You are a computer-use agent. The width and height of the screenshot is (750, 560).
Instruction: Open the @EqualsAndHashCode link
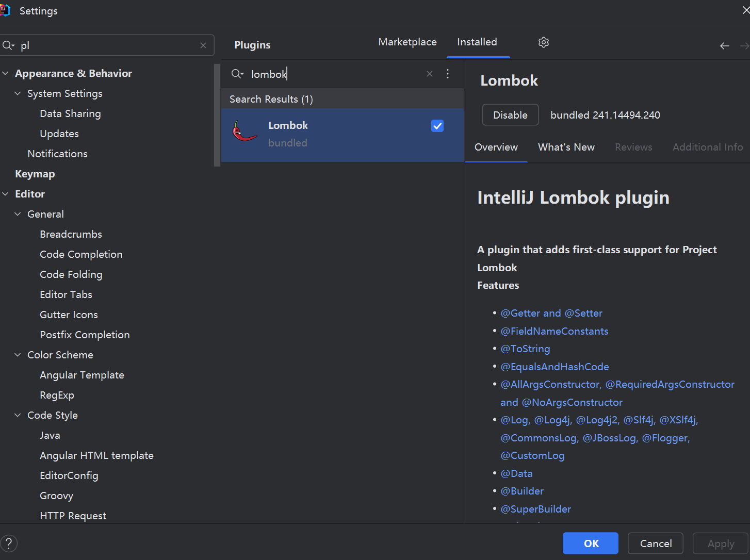[555, 367]
